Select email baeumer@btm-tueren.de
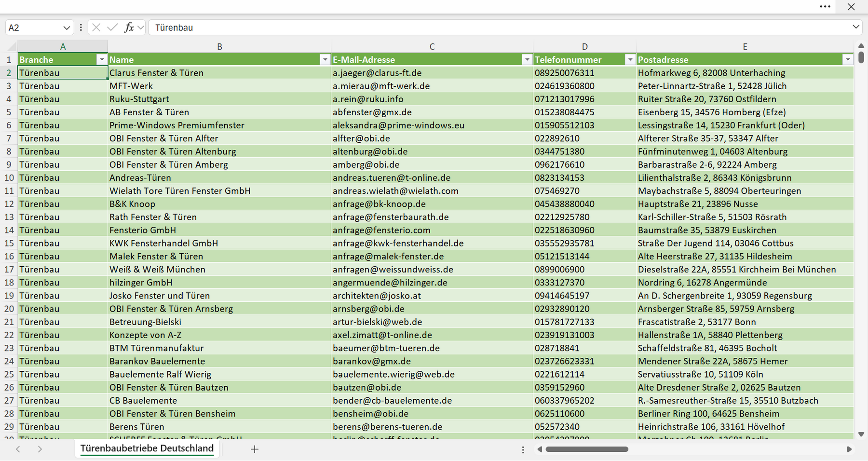Screen dimensions: 868x461 pos(432,348)
